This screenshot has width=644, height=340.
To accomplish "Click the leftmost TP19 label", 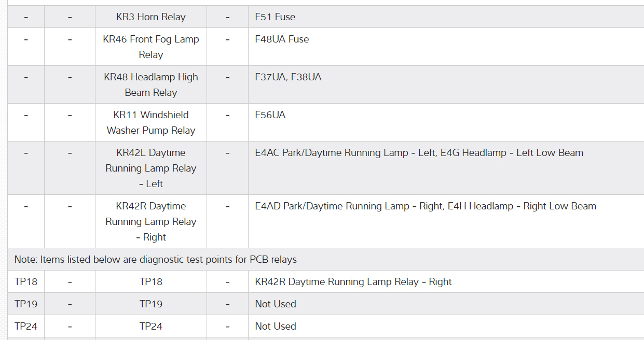I will coord(26,304).
